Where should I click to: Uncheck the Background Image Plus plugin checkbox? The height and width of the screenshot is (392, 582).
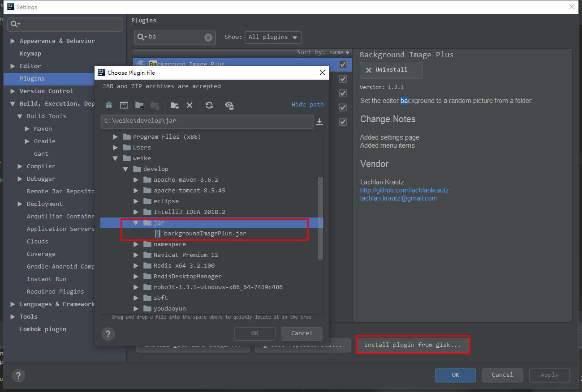tap(343, 64)
